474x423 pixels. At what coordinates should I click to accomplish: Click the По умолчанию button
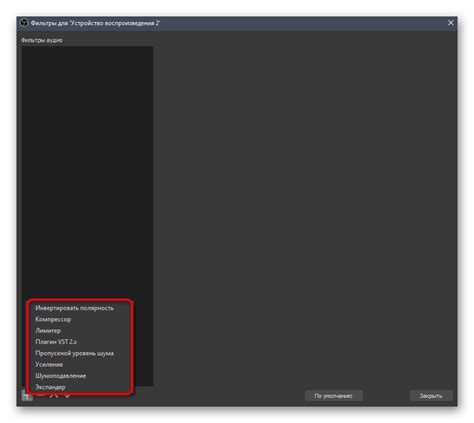point(333,396)
